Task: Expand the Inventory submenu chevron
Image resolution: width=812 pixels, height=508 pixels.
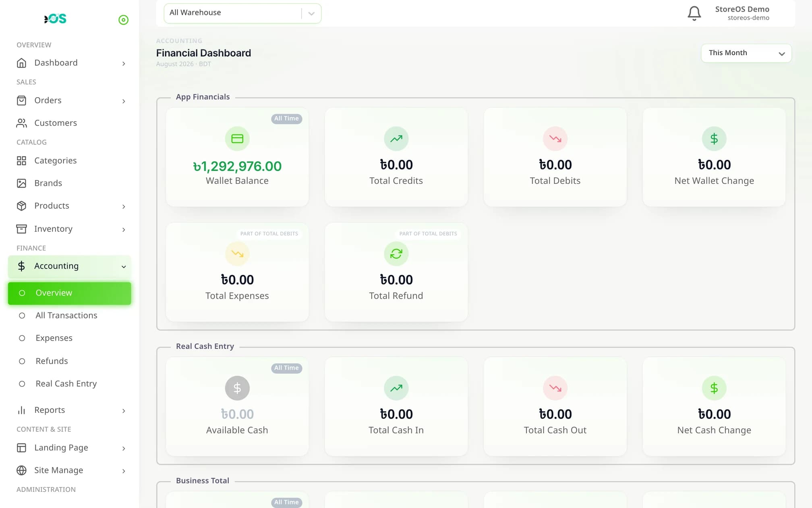Action: 124,229
